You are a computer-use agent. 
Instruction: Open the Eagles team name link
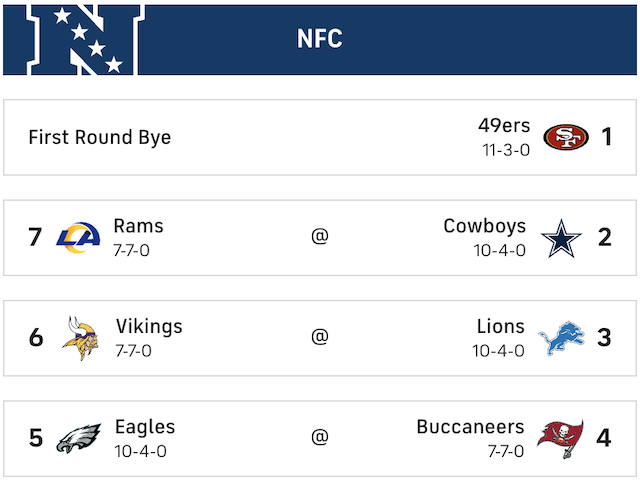[x=145, y=427]
